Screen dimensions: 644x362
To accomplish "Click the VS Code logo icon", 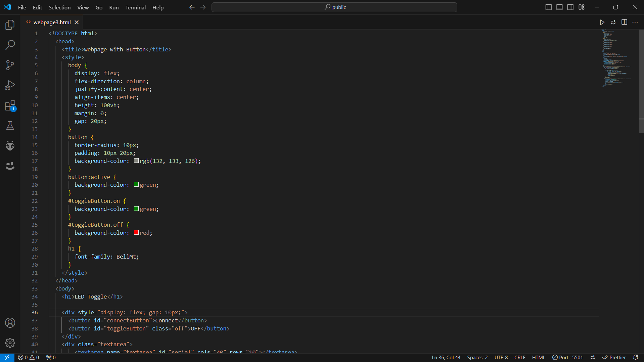I will coord(7,7).
